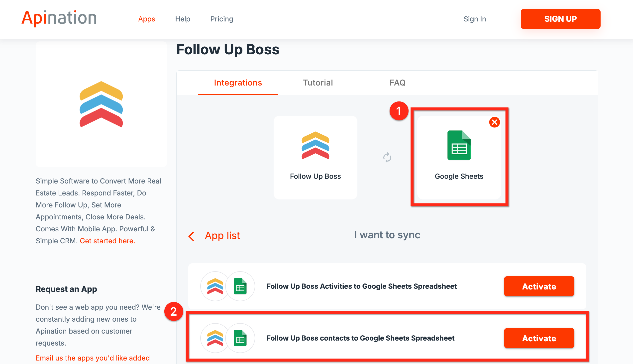Open the Help menu item
This screenshot has width=633, height=364.
[183, 19]
